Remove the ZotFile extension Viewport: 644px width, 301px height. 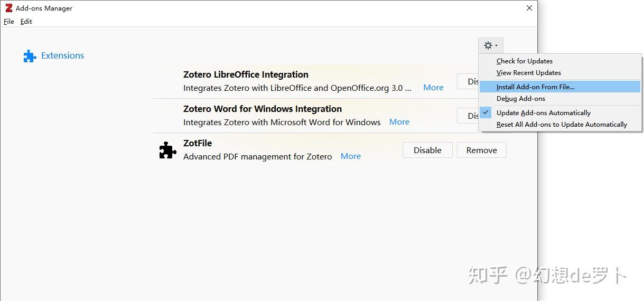pos(481,150)
